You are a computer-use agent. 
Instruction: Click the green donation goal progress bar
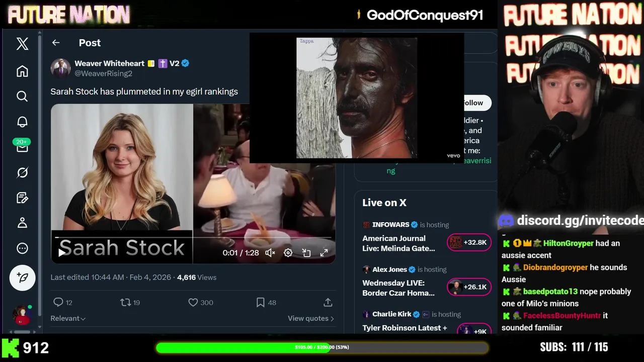tap(322, 347)
